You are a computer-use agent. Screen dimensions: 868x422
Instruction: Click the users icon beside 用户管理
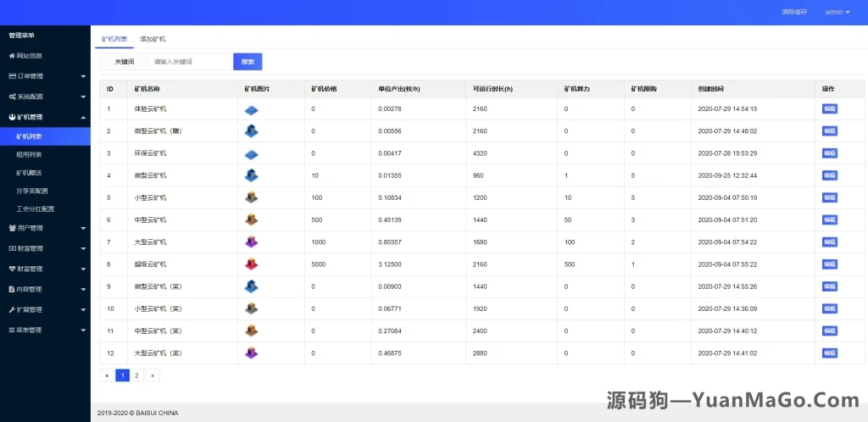[12, 228]
